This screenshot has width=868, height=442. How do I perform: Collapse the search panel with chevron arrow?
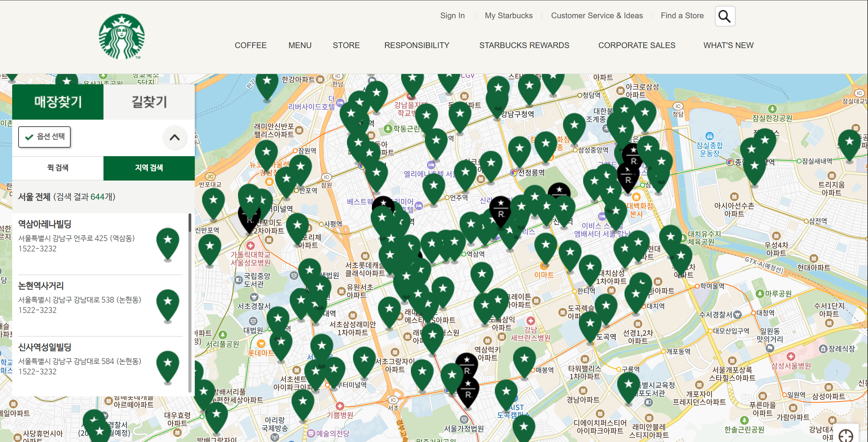pos(175,138)
